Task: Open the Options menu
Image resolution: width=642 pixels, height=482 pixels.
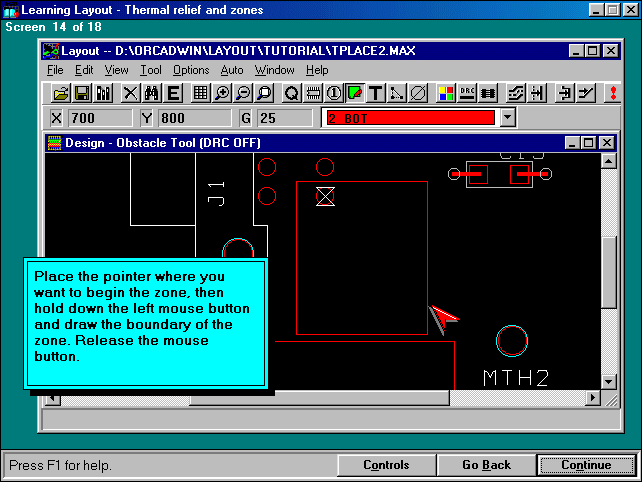Action: [191, 70]
